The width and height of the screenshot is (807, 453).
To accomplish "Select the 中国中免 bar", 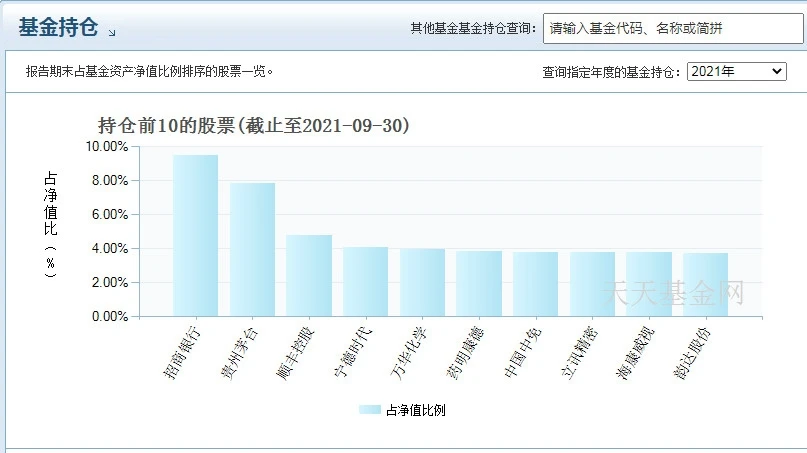I will pyautogui.click(x=536, y=284).
